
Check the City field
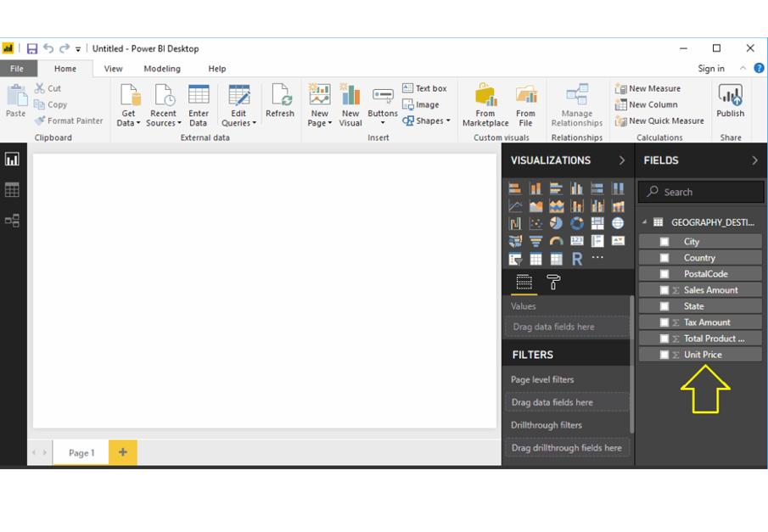[x=664, y=242]
